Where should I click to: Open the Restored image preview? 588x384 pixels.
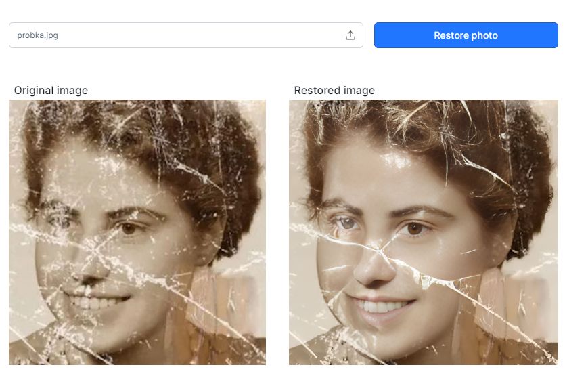423,232
